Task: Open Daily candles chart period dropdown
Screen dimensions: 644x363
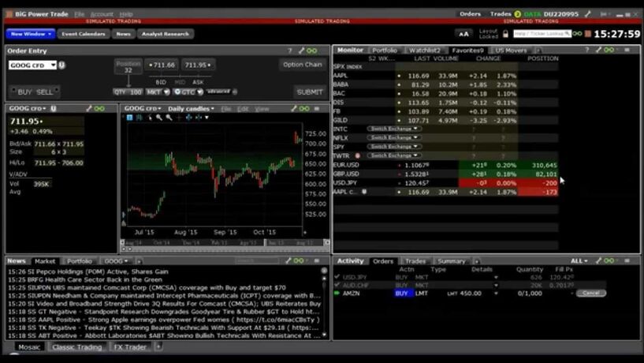Action: click(191, 109)
